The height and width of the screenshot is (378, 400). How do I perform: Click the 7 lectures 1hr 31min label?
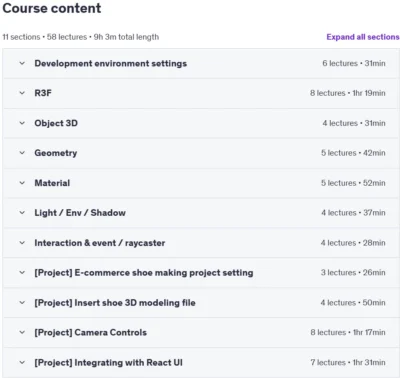pos(348,362)
